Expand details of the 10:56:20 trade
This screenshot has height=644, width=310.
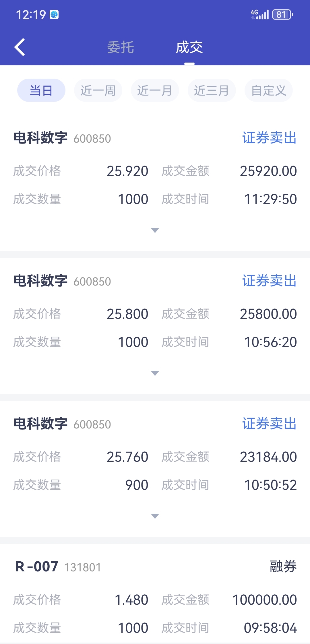click(x=155, y=373)
